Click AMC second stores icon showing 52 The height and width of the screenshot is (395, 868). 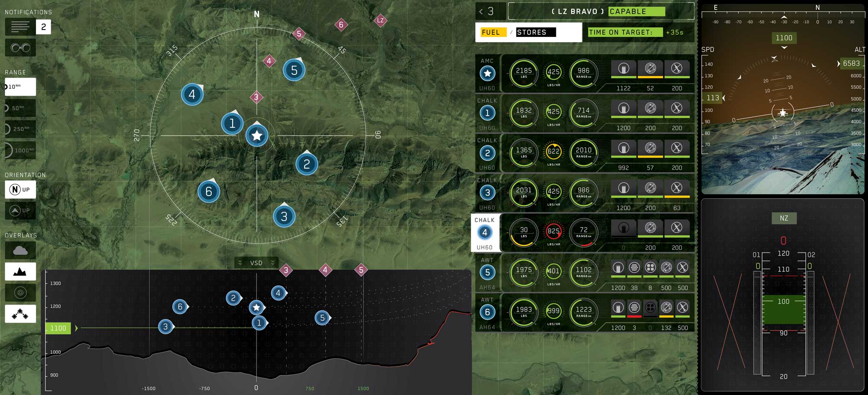[x=650, y=69]
